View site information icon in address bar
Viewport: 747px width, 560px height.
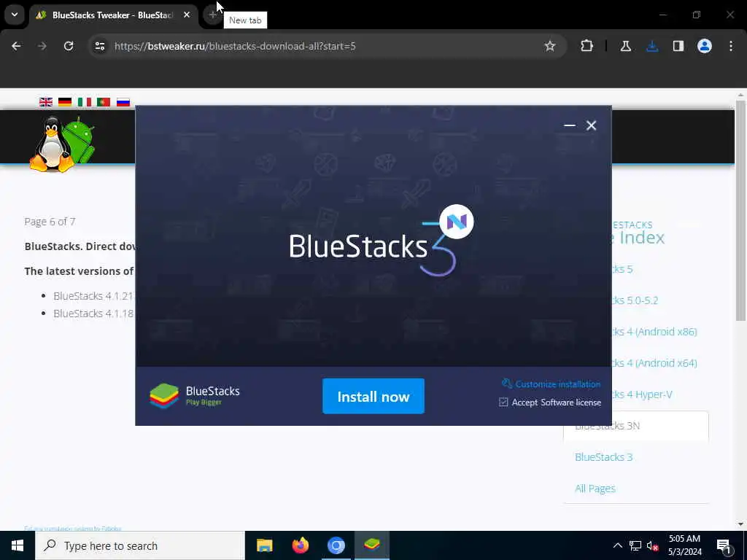(100, 46)
